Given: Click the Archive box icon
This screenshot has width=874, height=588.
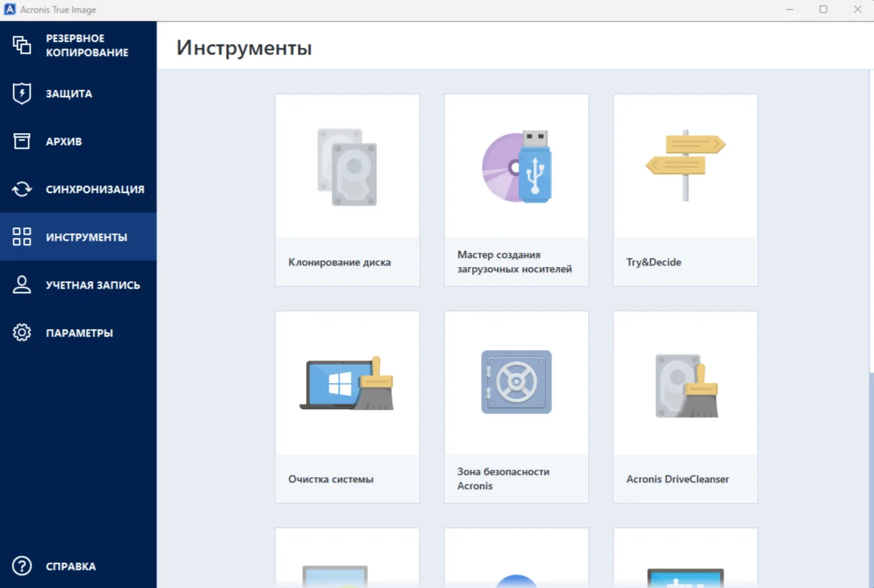Looking at the screenshot, I should point(22,141).
